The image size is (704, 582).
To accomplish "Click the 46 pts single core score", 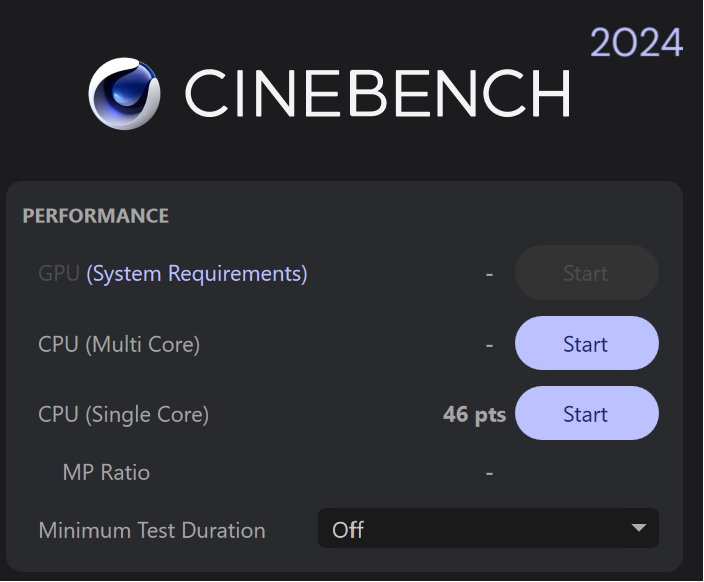I will pyautogui.click(x=474, y=414).
